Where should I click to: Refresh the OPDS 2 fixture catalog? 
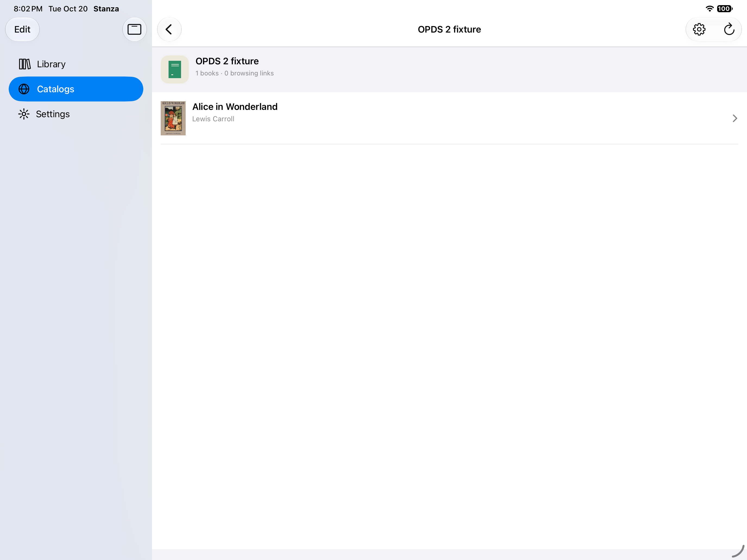(729, 29)
